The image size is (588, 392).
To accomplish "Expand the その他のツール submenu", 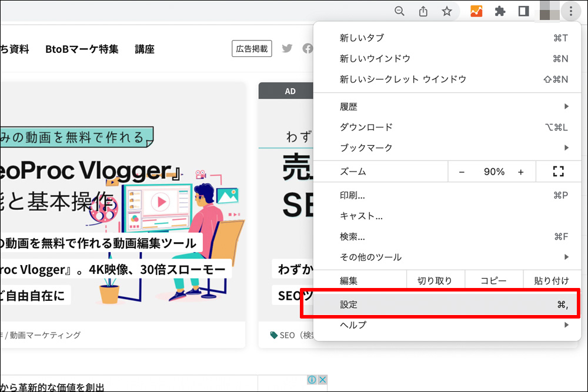I will (x=453, y=257).
